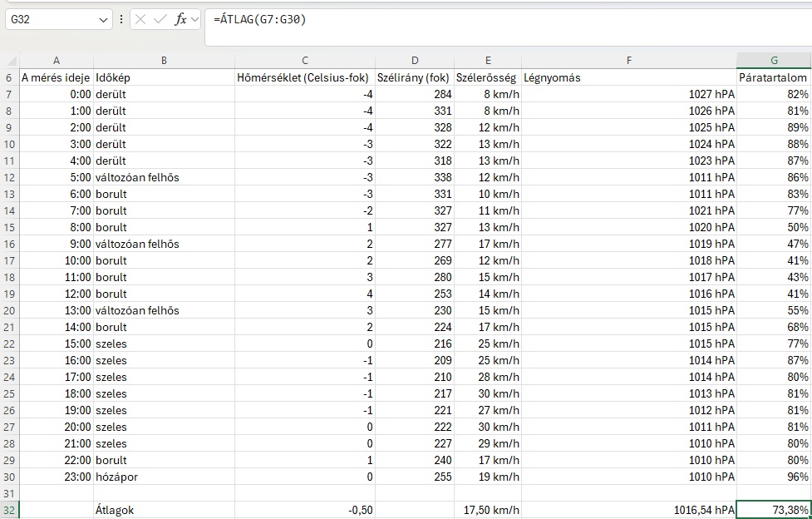Viewport: 812px width, 519px height.
Task: Click the humidity cell 96%
Action: click(x=774, y=477)
